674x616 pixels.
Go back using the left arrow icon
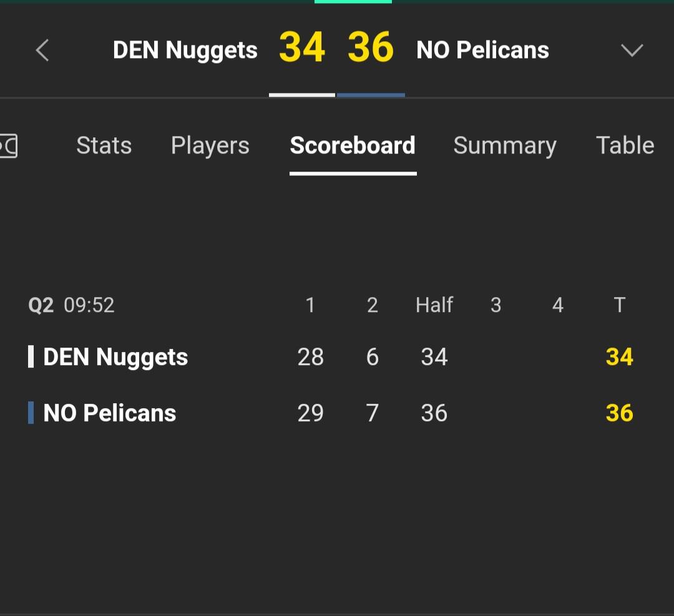pyautogui.click(x=42, y=51)
